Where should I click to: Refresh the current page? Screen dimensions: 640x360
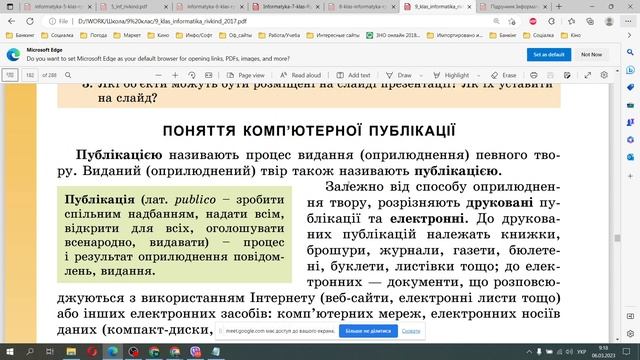(x=30, y=21)
